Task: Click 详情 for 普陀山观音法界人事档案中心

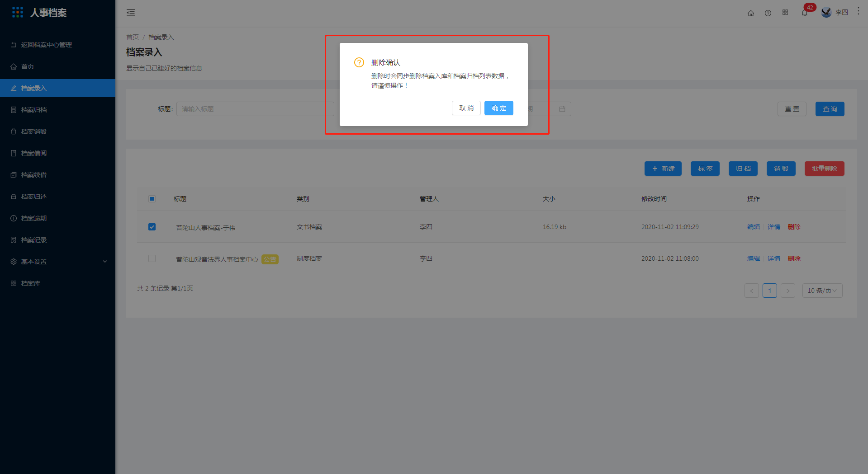Action: click(774, 258)
